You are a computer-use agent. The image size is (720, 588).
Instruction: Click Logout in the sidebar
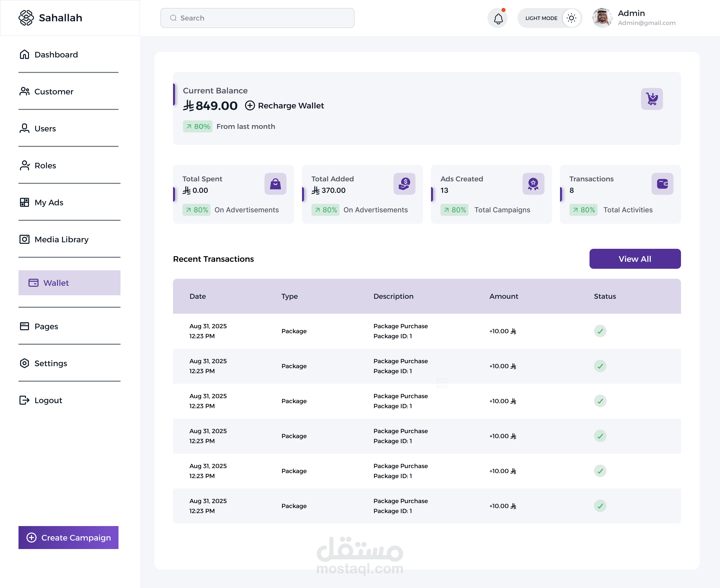tap(48, 400)
